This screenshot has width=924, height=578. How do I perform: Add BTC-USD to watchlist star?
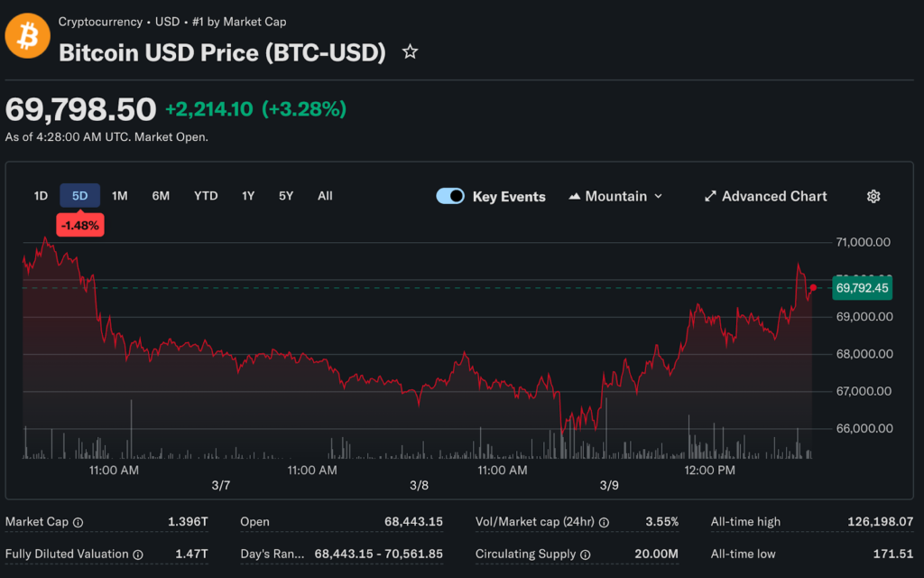[410, 52]
